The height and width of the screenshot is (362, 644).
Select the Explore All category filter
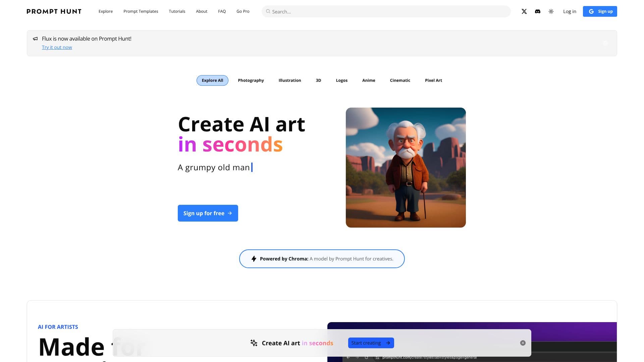tap(212, 80)
